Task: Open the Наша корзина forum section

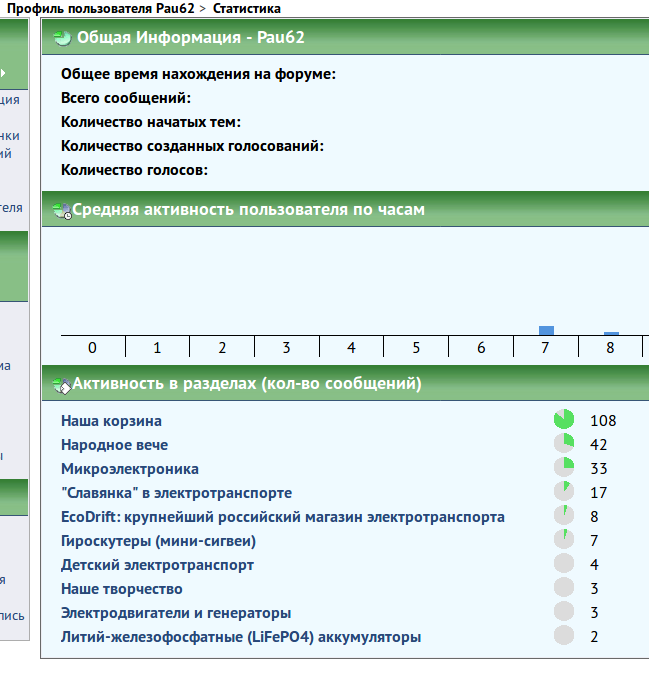Action: tap(111, 421)
